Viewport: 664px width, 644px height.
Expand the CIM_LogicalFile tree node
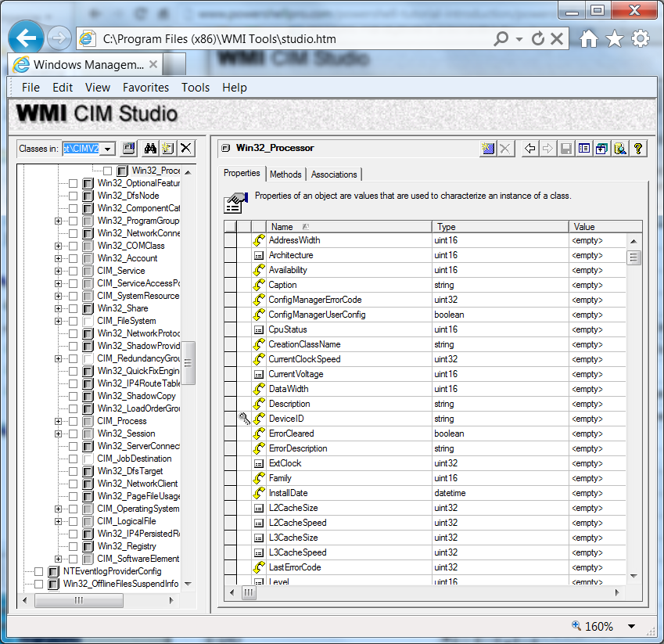point(59,522)
